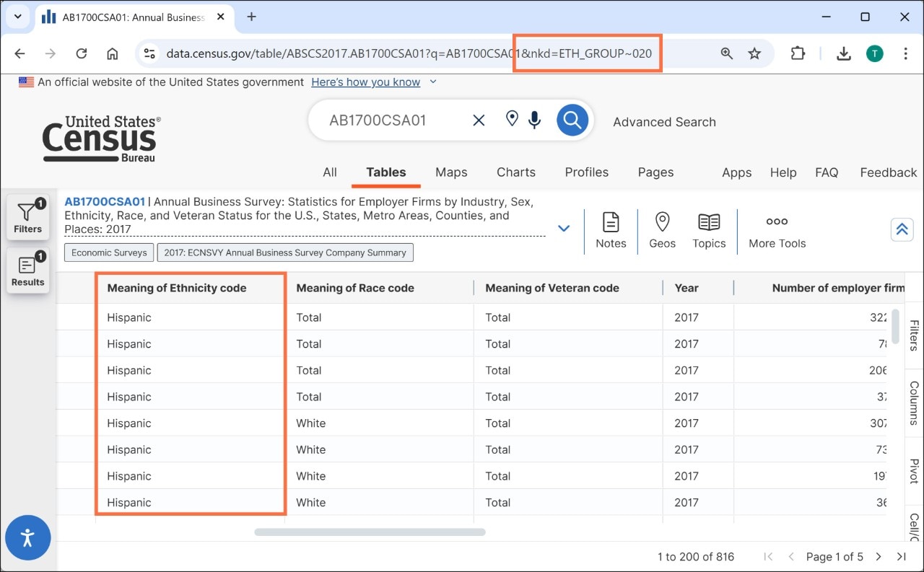924x572 pixels.
Task: Open the Profiles tab
Action: click(587, 172)
